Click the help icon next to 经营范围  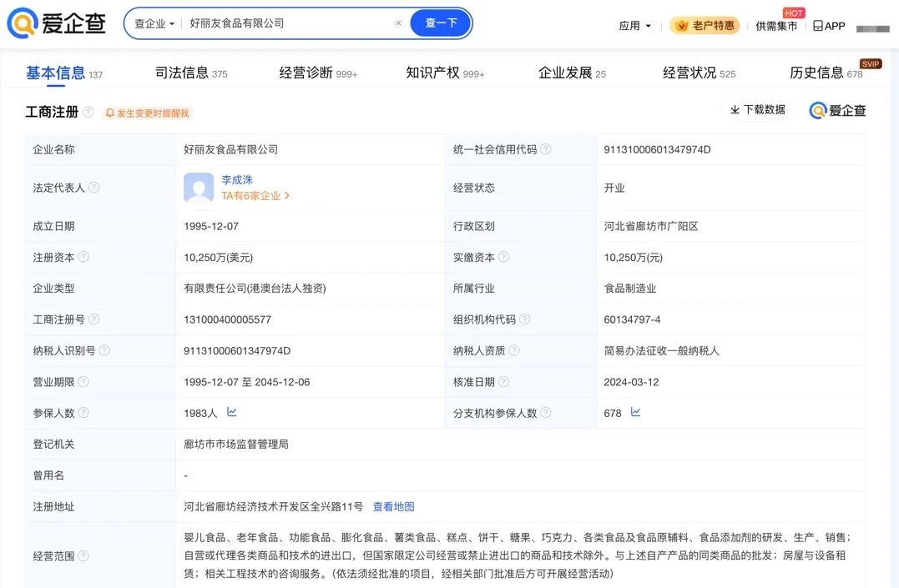pyautogui.click(x=83, y=555)
